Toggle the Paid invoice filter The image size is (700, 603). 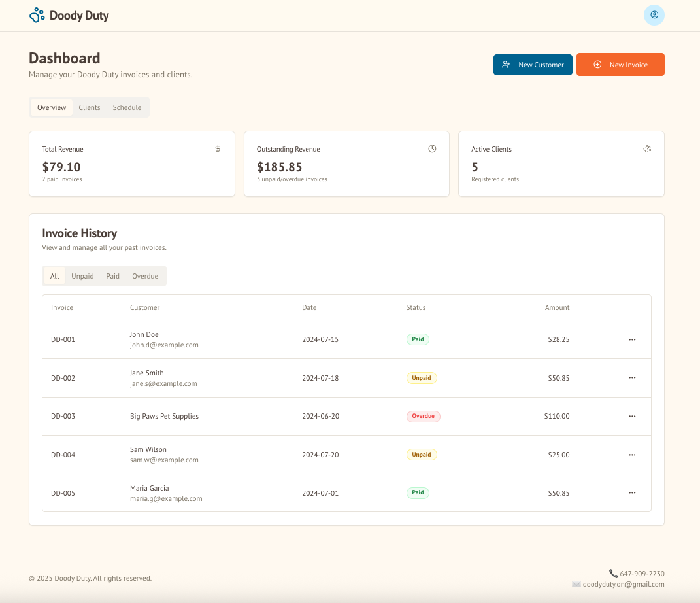(x=112, y=276)
